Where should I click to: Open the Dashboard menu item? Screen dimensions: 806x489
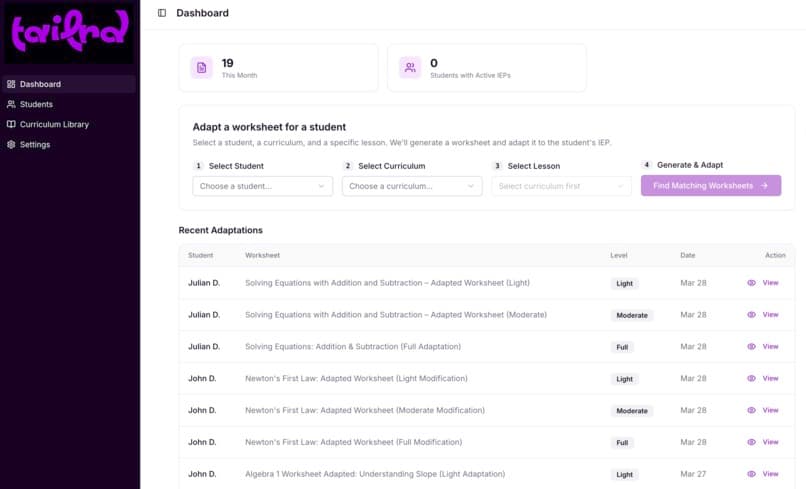(x=69, y=84)
